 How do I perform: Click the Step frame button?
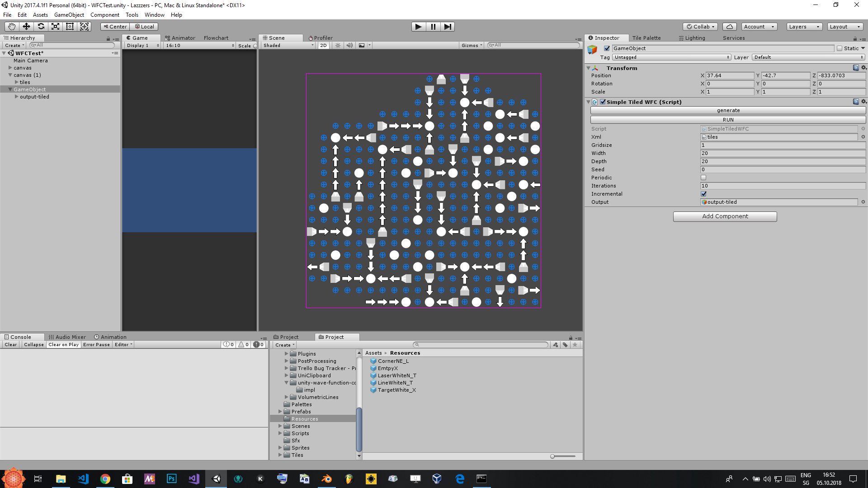click(447, 27)
